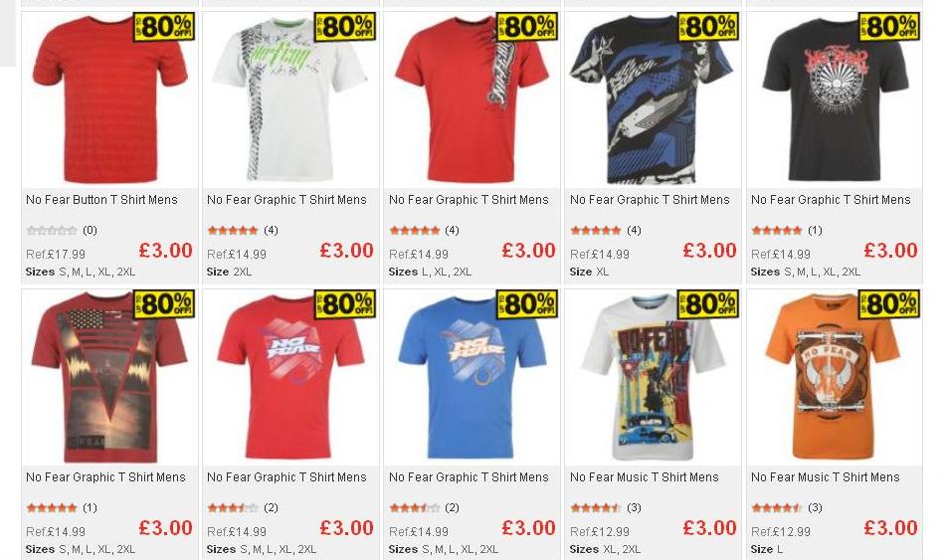
Task: Open the No Fear Button T Shirt Mens title link
Action: pos(101,199)
